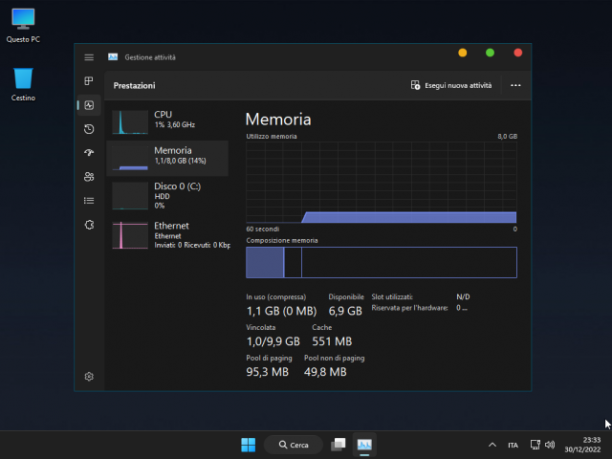Click the 551 MB cache value
Screen dimensions: 612x459
332,342
